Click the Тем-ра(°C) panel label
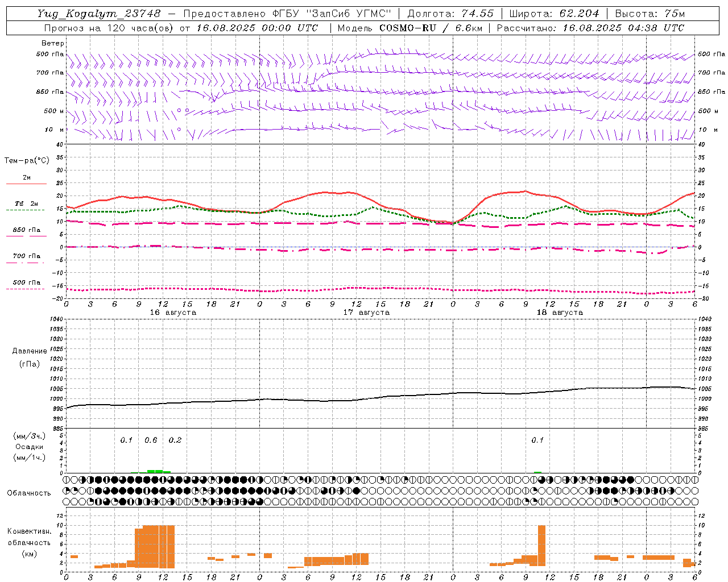This screenshot has height=582, width=728. [x=27, y=161]
